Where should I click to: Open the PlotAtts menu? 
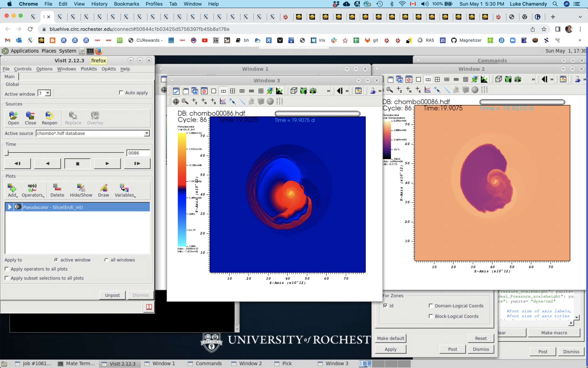(x=89, y=69)
